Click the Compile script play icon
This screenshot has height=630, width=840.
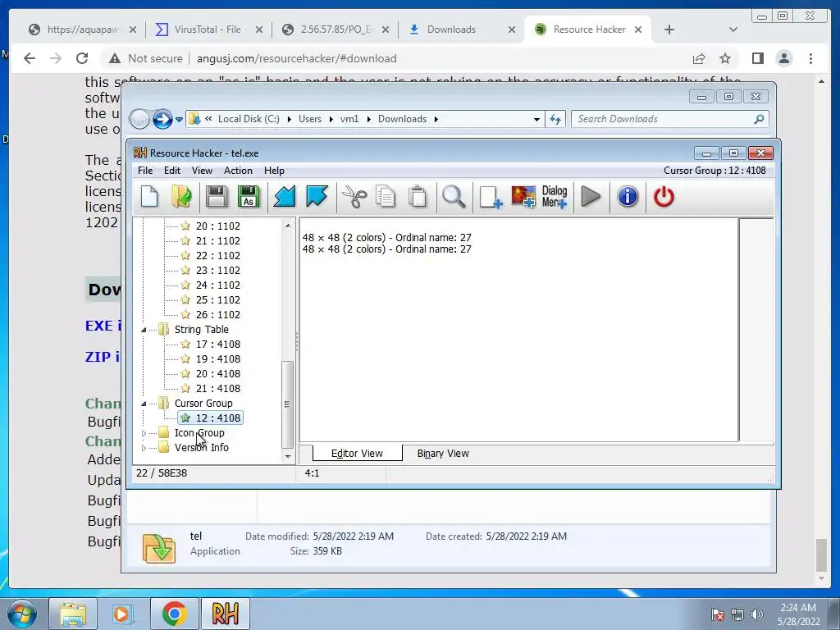(591, 197)
